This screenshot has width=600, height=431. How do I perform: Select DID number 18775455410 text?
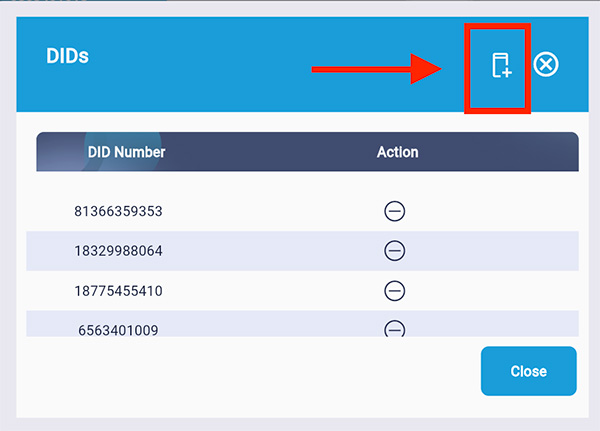[118, 291]
